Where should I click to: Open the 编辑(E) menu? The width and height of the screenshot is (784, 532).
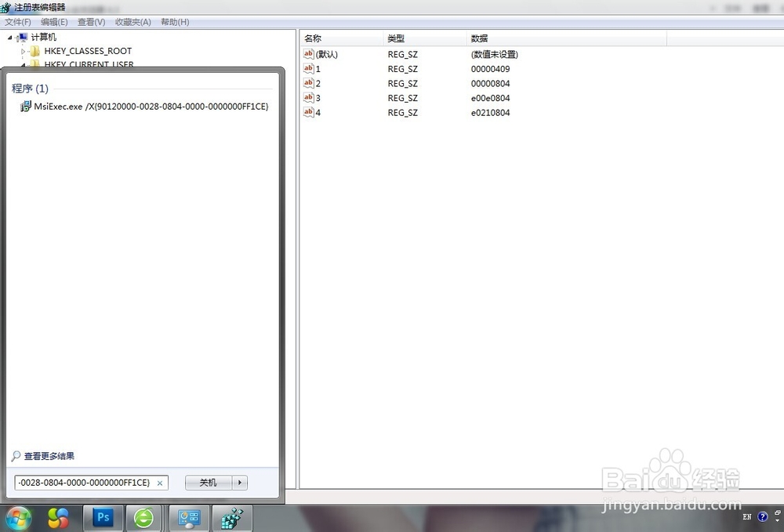[54, 22]
